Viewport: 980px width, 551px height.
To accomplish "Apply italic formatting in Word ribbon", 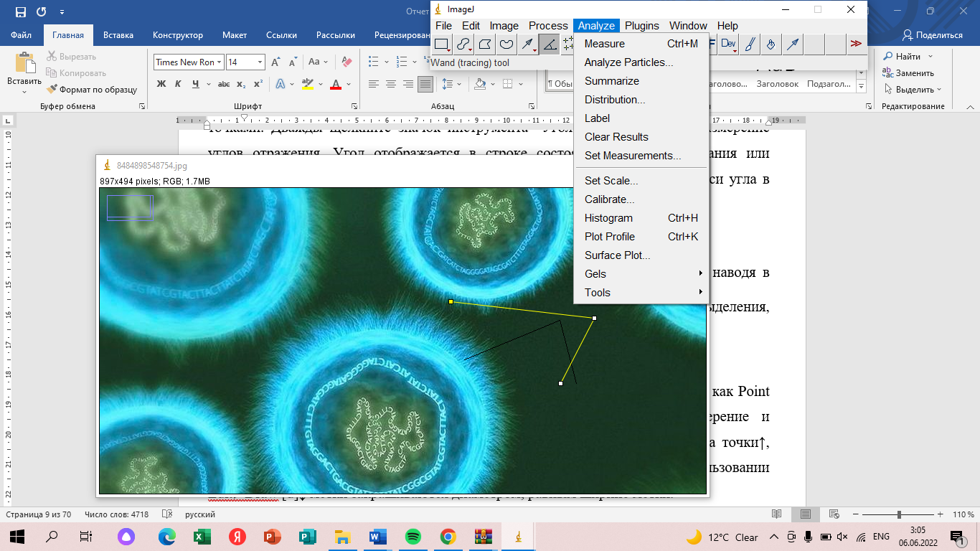I will (x=179, y=84).
